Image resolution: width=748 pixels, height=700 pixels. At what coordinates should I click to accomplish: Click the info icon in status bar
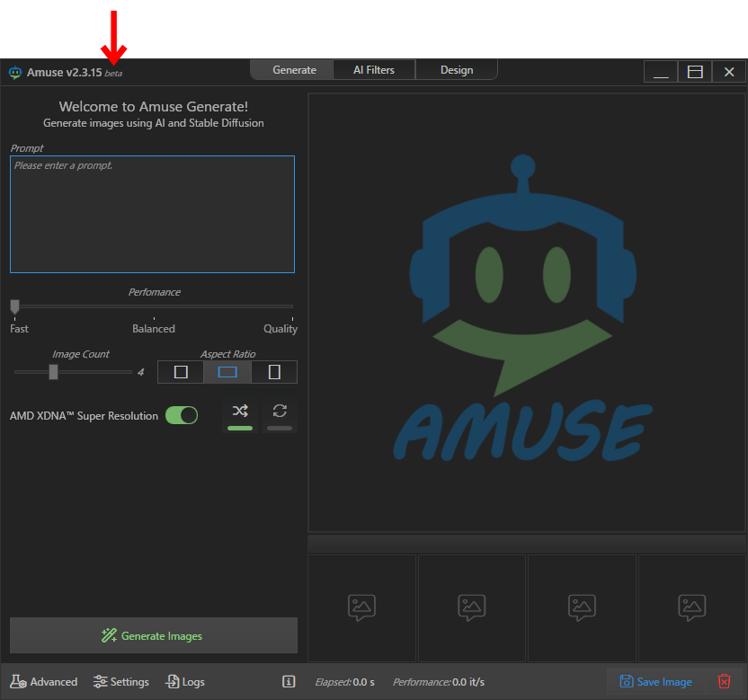[x=289, y=682]
